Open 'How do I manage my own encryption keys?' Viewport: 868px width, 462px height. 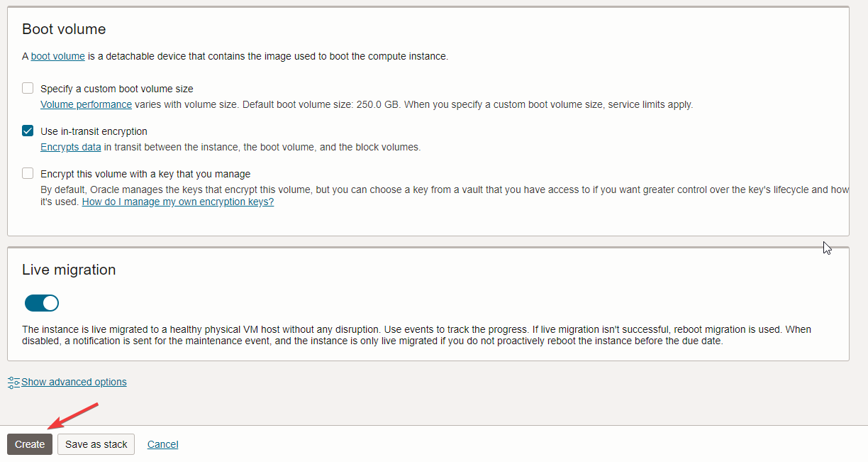point(177,202)
